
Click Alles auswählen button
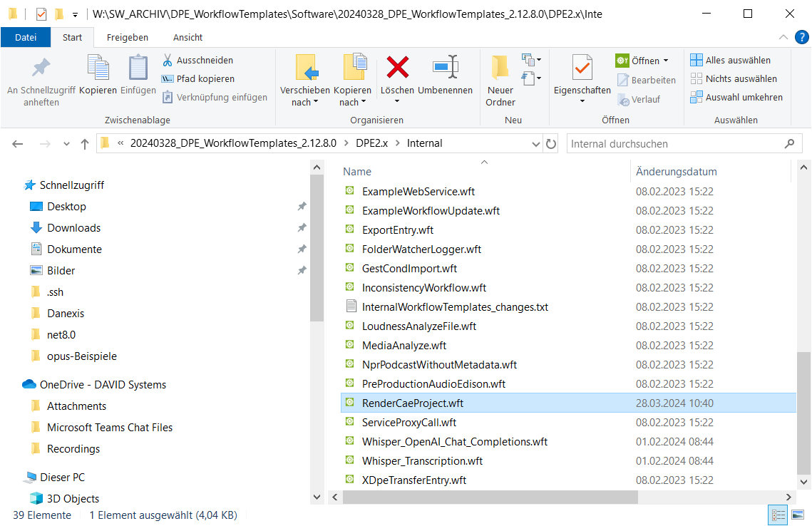[731, 60]
